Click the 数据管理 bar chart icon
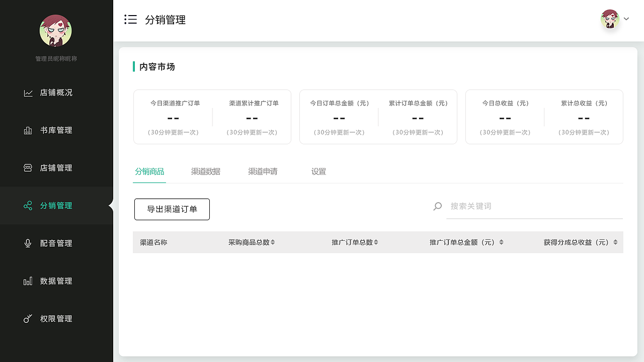This screenshot has height=362, width=644. [28, 281]
